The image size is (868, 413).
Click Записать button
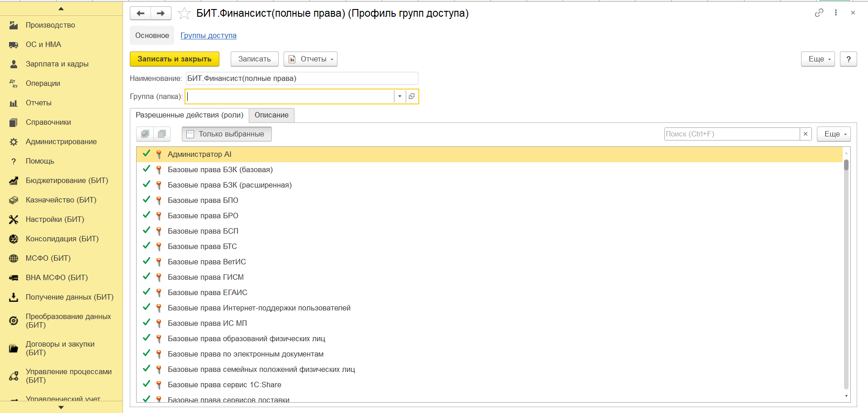point(255,59)
